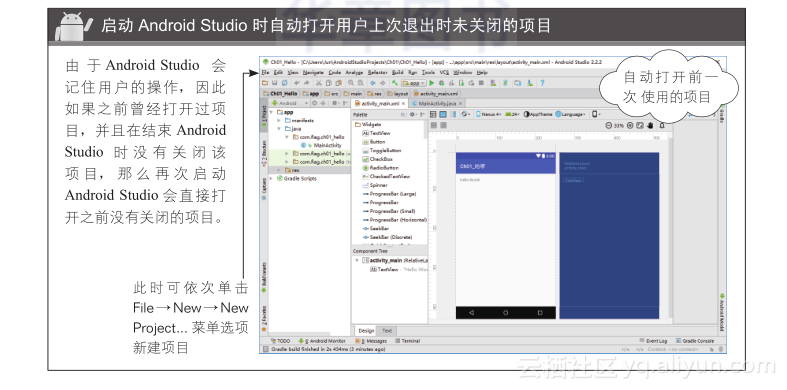Open the Android Monitor tool window

[323, 341]
